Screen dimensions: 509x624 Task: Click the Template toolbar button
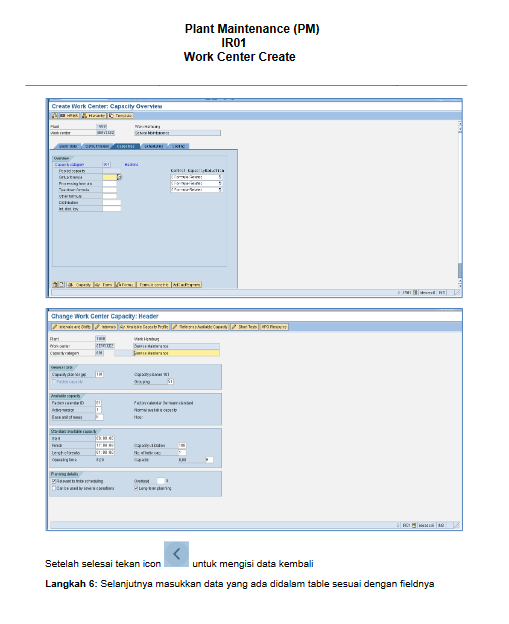120,116
